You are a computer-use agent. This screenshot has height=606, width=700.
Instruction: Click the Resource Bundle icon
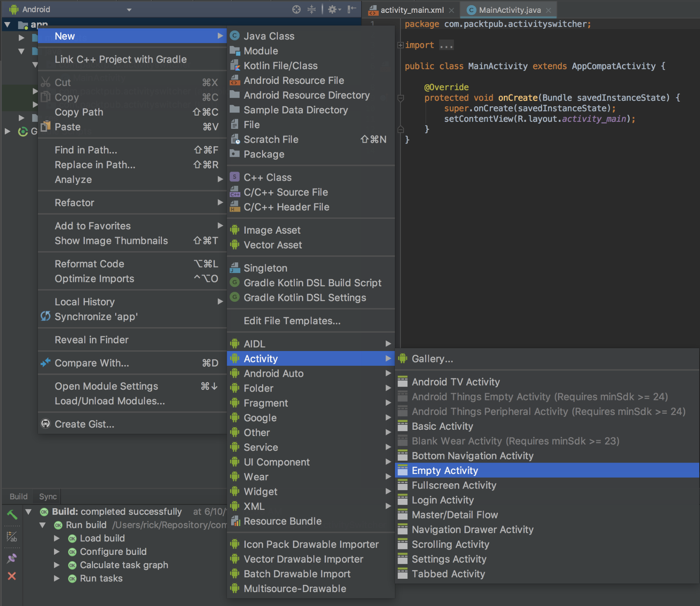[x=235, y=521]
